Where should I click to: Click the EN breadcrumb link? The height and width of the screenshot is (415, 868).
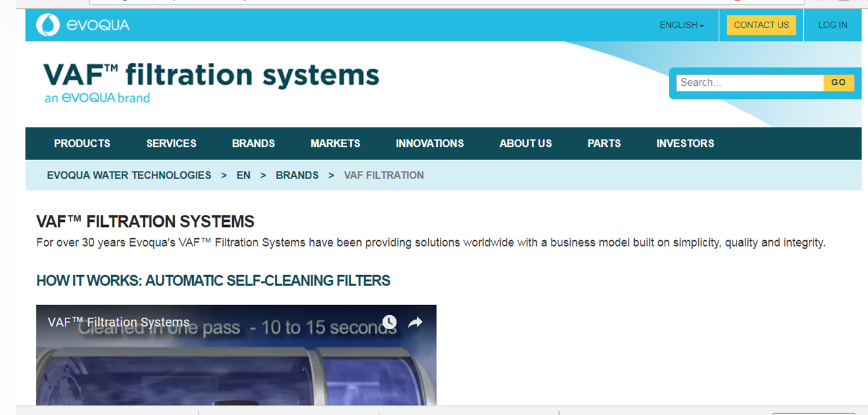(x=243, y=175)
